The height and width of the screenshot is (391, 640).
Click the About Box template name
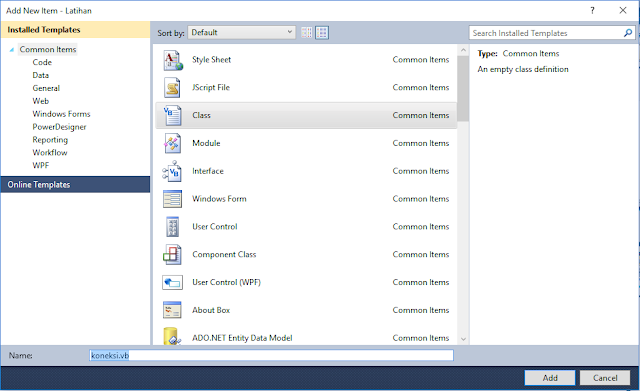[211, 310]
